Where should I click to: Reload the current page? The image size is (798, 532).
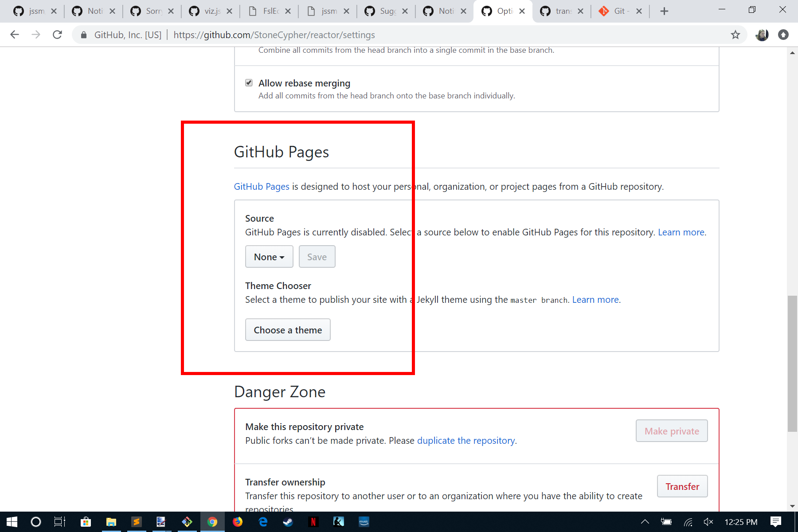(57, 35)
